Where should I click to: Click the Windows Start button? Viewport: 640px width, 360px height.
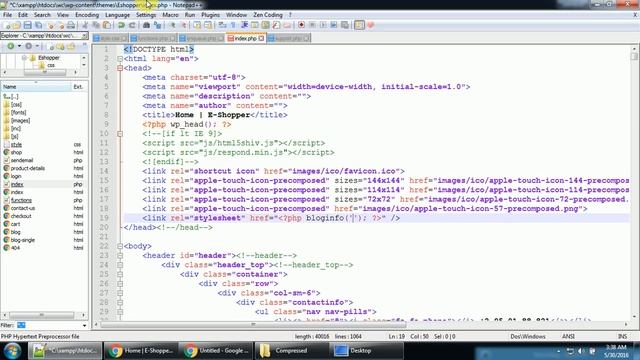click(12, 351)
